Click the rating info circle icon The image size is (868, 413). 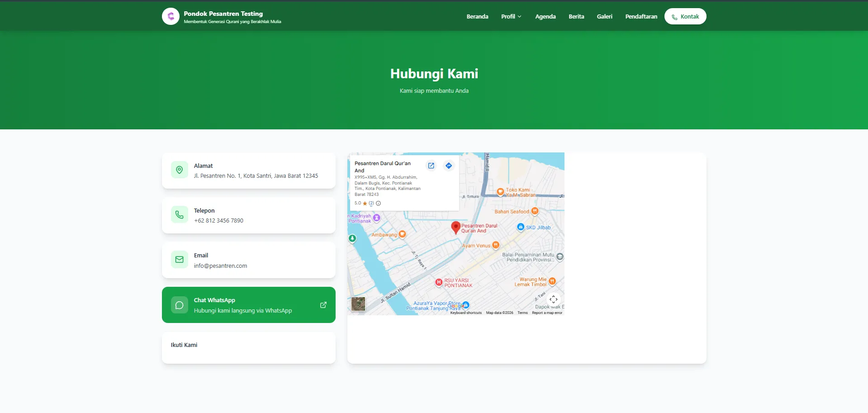pyautogui.click(x=379, y=204)
